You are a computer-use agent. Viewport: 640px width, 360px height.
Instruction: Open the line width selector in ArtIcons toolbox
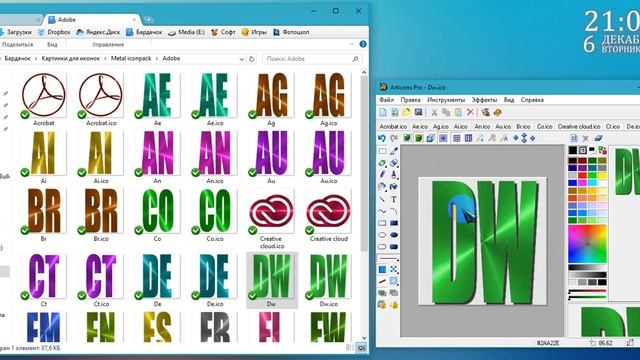388,259
